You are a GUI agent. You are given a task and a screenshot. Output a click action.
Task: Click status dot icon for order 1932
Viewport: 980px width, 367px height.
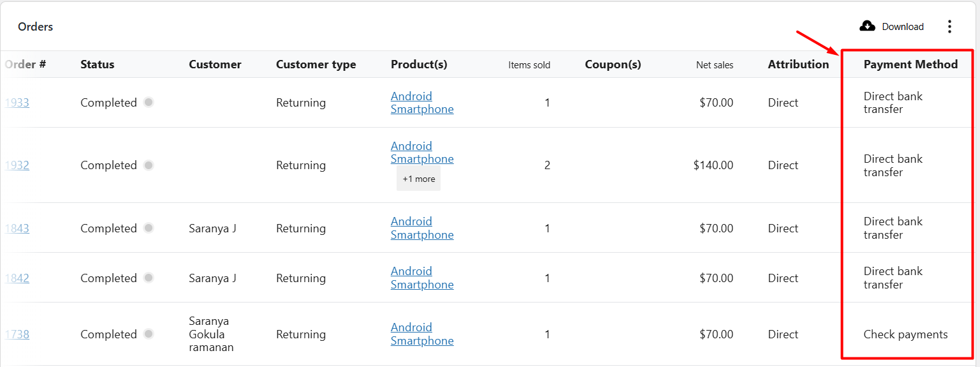149,165
